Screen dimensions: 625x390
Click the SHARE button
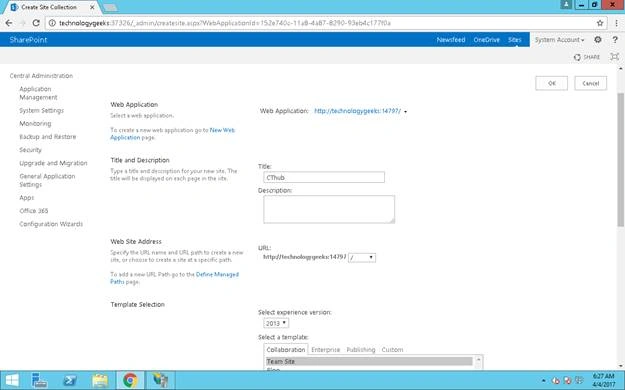pyautogui.click(x=587, y=57)
